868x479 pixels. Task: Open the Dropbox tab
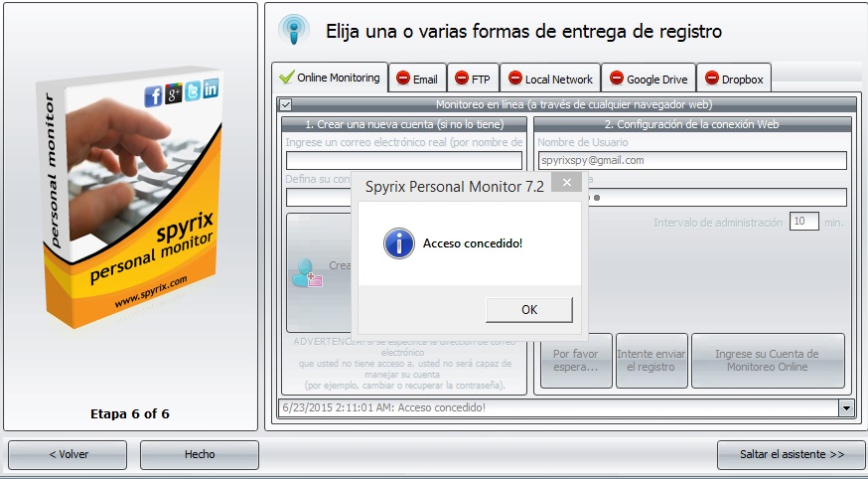point(734,79)
